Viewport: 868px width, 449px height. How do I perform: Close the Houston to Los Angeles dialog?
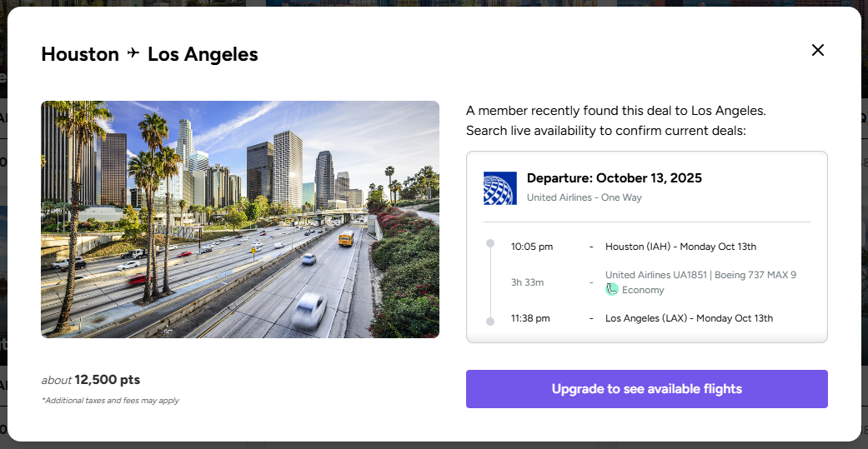click(818, 50)
